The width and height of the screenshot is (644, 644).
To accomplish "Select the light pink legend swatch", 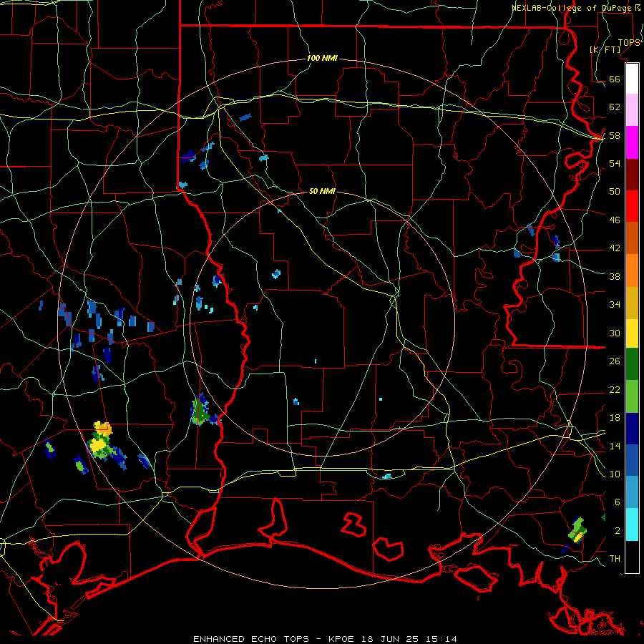I will tap(632, 110).
